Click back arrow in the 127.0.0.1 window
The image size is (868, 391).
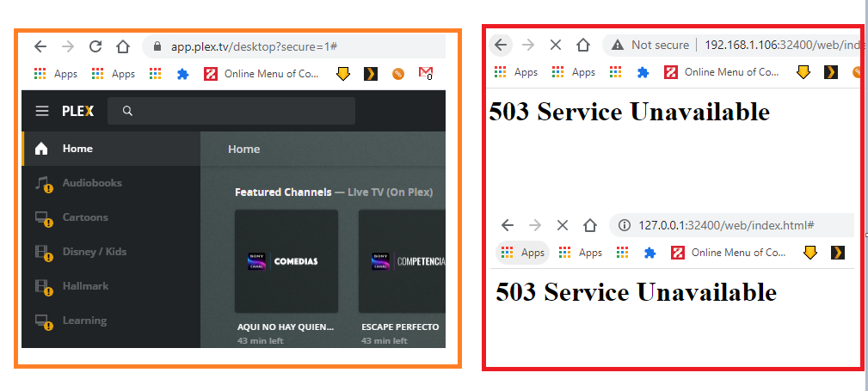(507, 225)
